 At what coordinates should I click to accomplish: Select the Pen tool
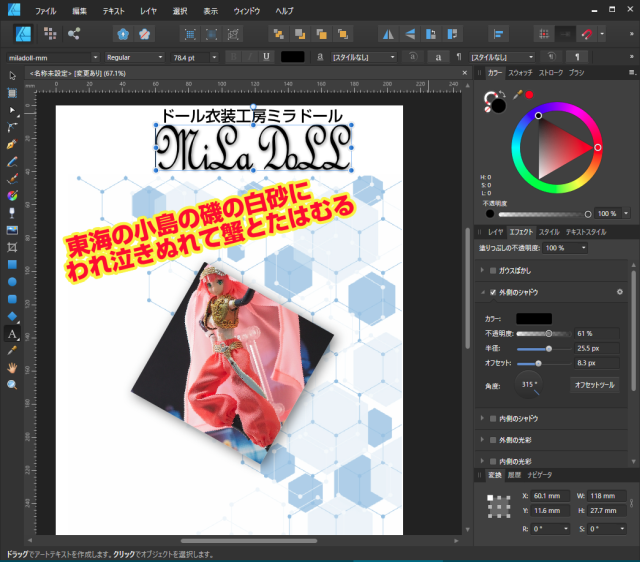click(x=12, y=144)
